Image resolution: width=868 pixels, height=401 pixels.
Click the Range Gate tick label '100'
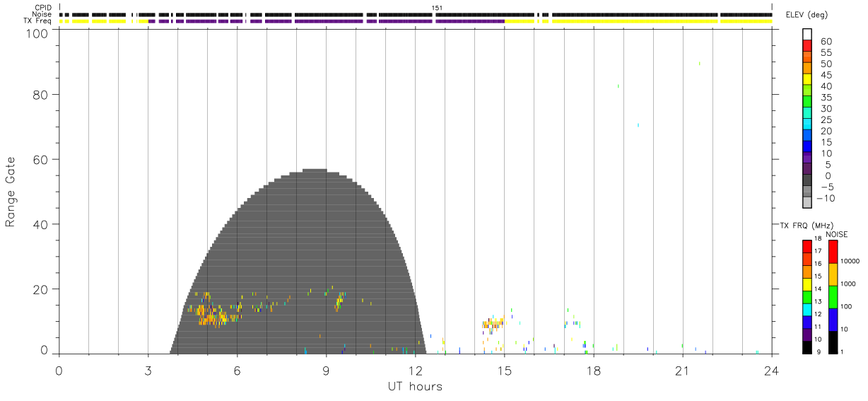coord(36,33)
